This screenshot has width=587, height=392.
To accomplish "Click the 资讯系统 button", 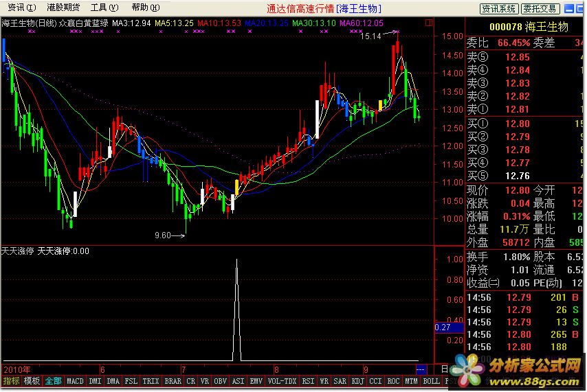I will point(499,9).
